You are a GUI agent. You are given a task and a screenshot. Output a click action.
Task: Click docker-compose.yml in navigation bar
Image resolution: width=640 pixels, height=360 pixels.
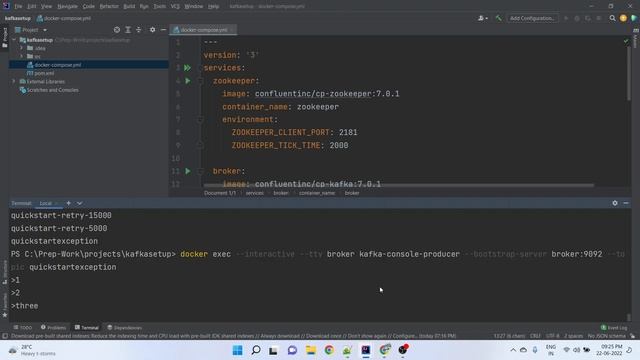(64, 18)
